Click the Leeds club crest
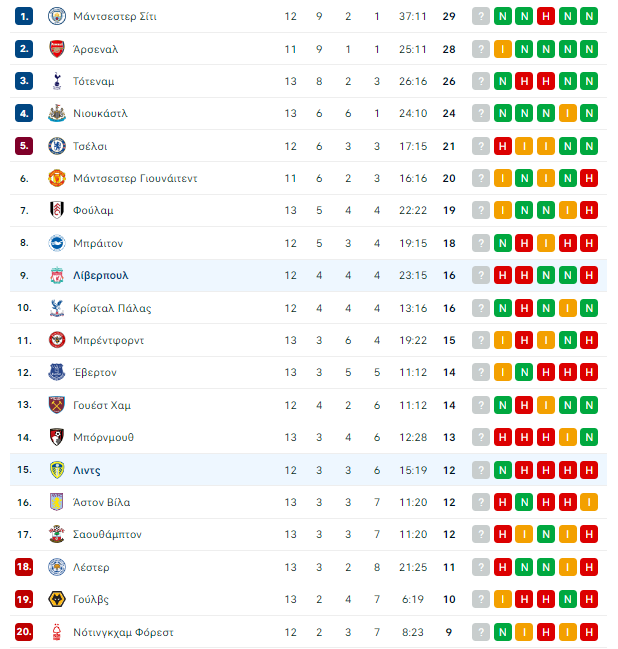 point(57,470)
